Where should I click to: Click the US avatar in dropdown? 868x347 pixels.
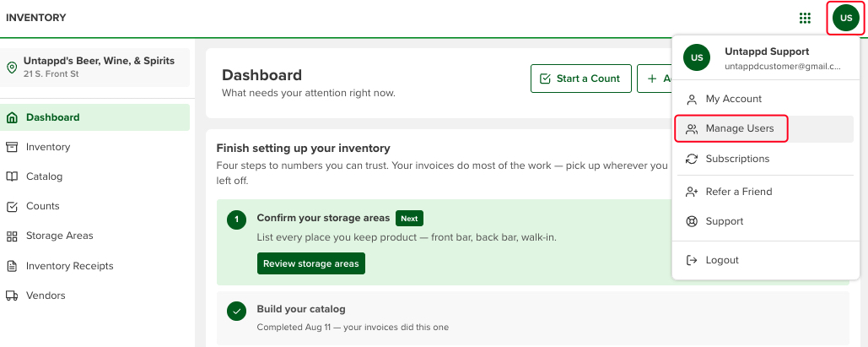[x=697, y=57]
